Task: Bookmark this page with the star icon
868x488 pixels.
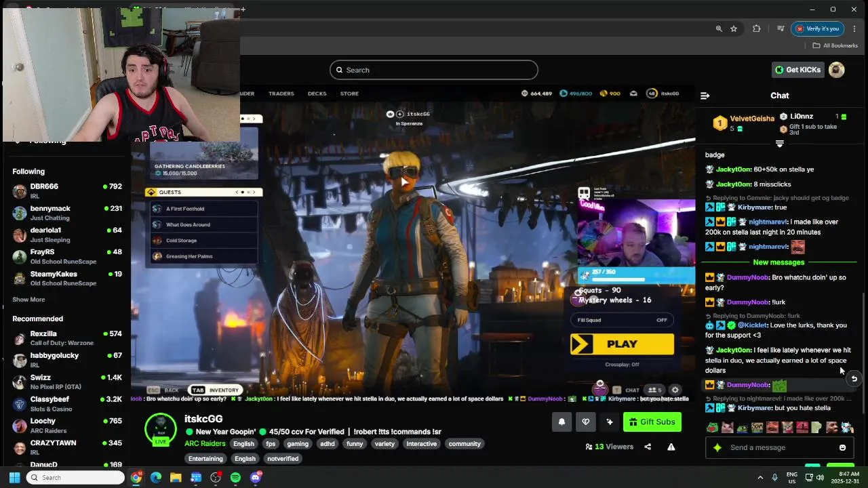Action: pos(734,28)
